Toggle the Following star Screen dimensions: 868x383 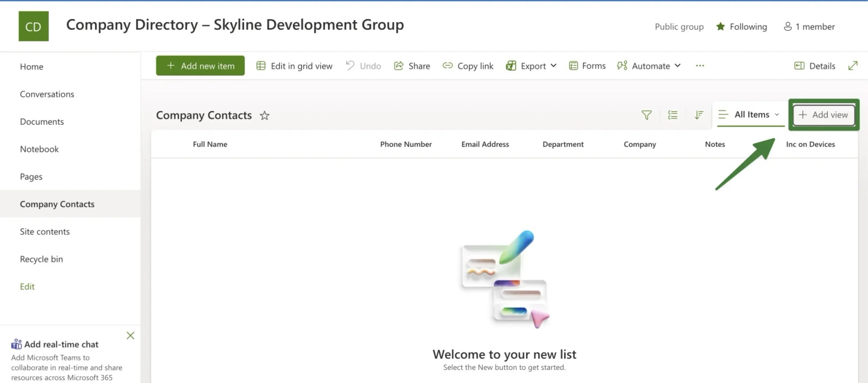coord(720,27)
